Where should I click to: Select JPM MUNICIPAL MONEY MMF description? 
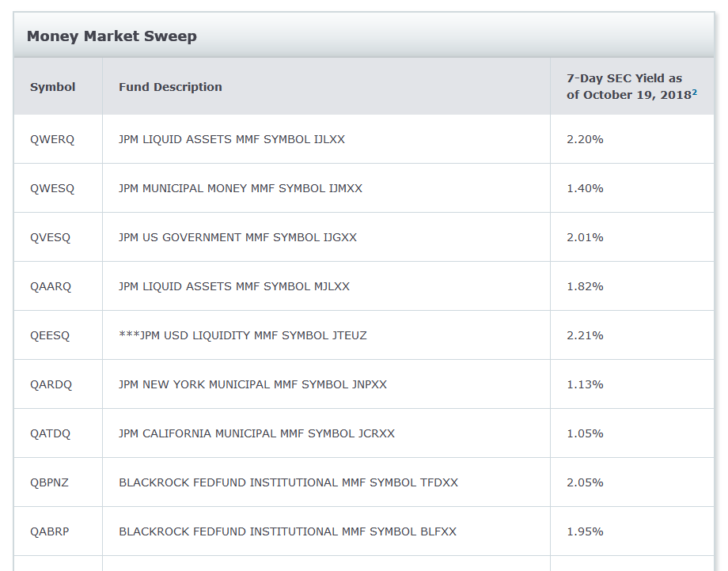tap(241, 188)
